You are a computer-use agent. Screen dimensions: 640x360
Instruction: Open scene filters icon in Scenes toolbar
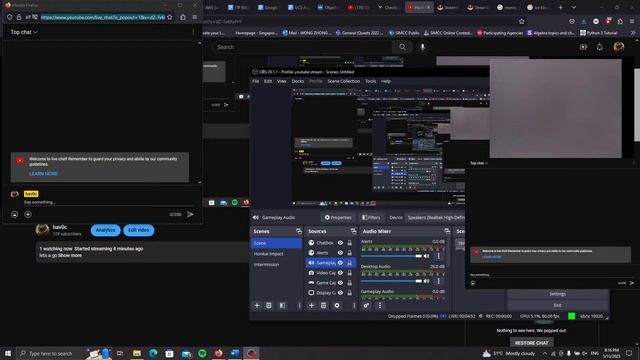[282, 305]
